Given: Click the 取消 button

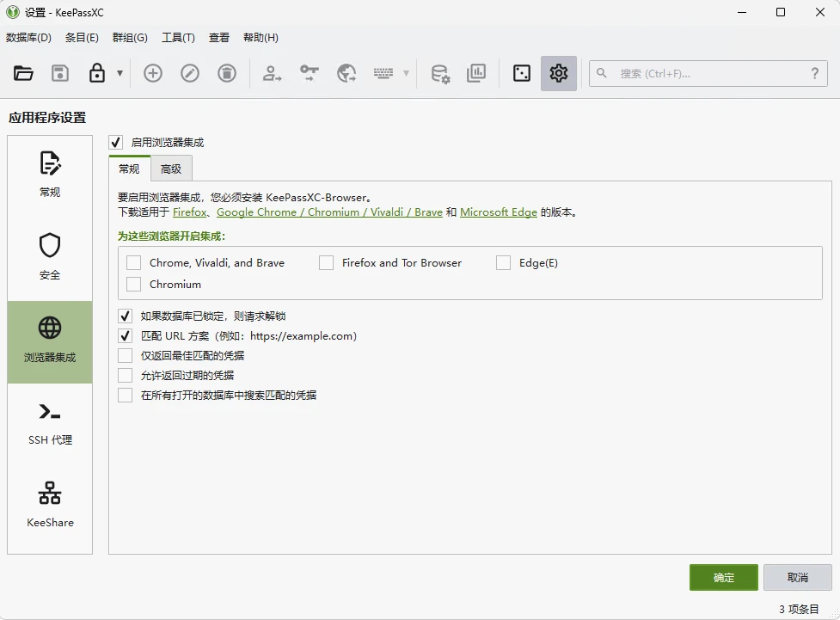Looking at the screenshot, I should [x=798, y=578].
